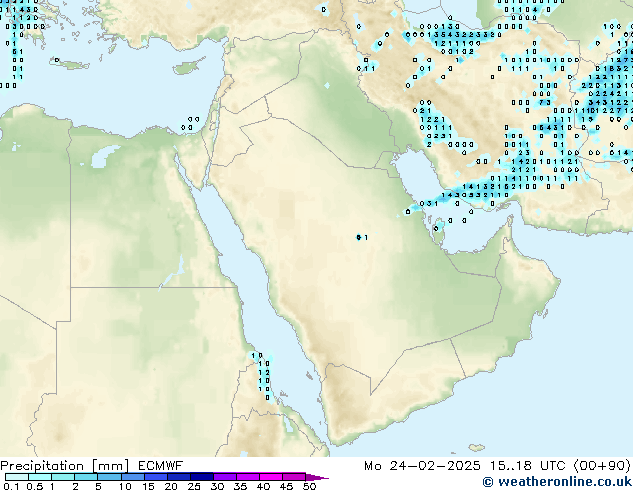The image size is (634, 490).
Task: Click the '0.1' legend value label
Action: pos(12,486)
